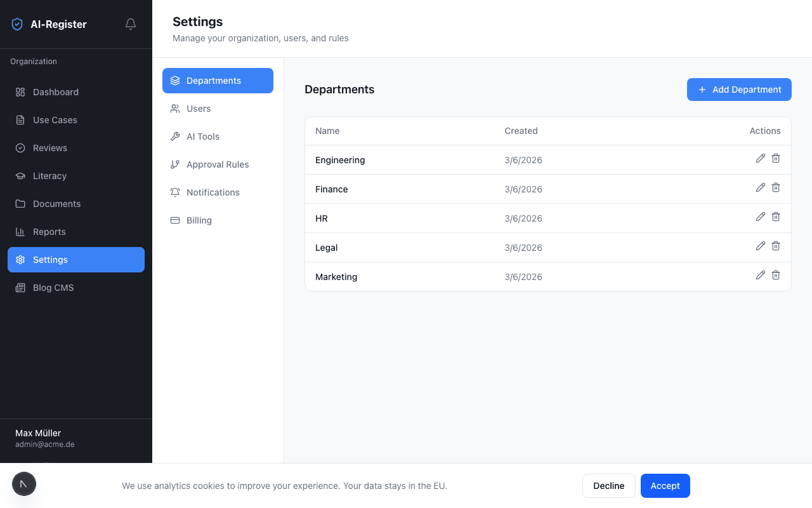Open the Billing settings tab
Image resolution: width=812 pixels, height=508 pixels.
(x=199, y=220)
